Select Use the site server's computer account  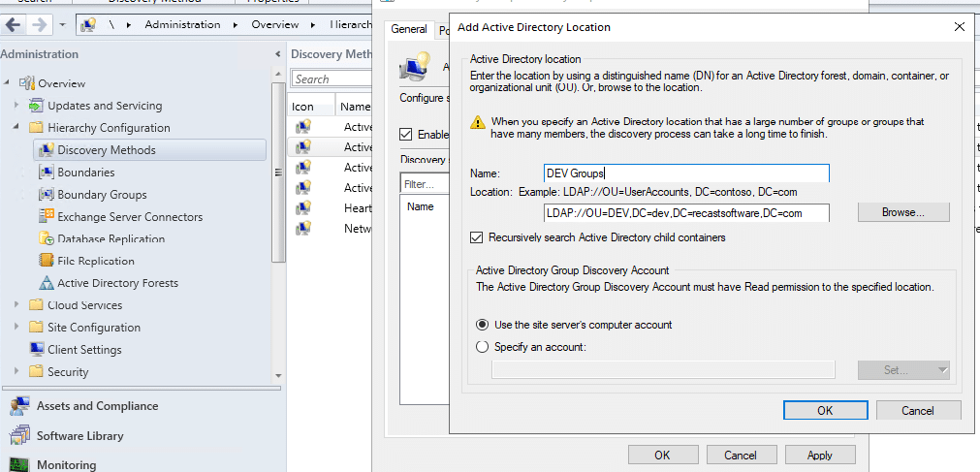pyautogui.click(x=483, y=325)
